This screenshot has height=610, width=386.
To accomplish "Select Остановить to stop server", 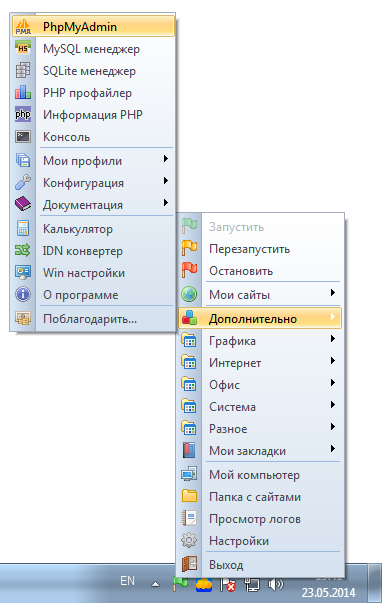I will coord(260,271).
